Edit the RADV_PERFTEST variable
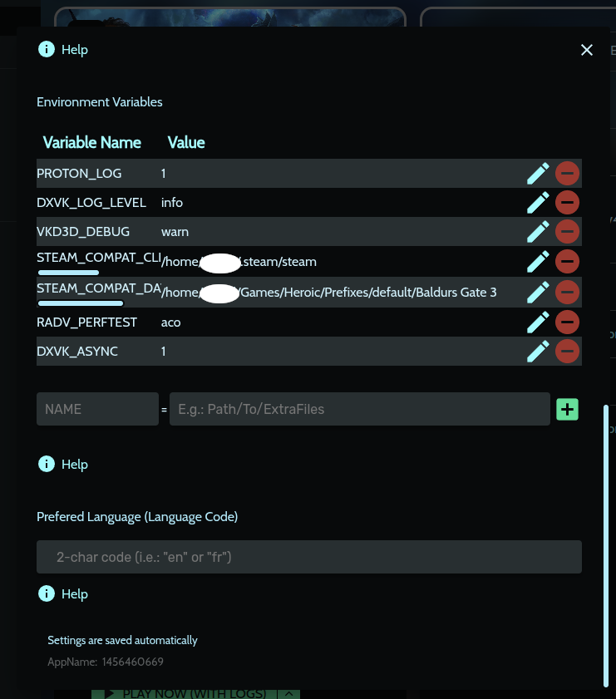Viewport: 616px width, 699px height. 538,322
